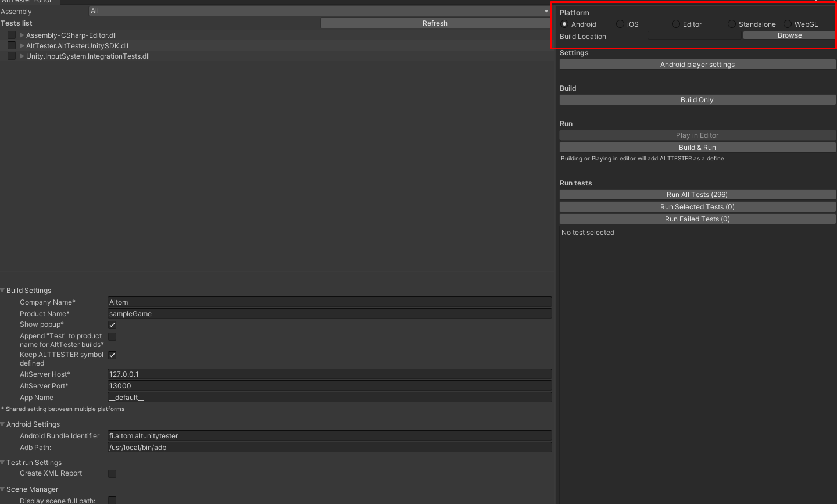Image resolution: width=837 pixels, height=504 pixels.
Task: Expand the Scene Manager section
Action: 2,489
